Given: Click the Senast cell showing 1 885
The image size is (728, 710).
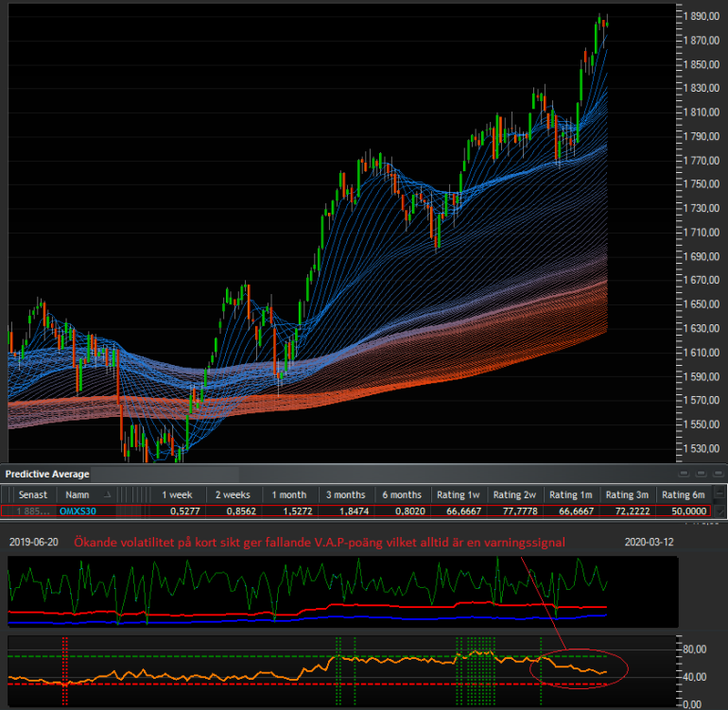Looking at the screenshot, I should (33, 511).
